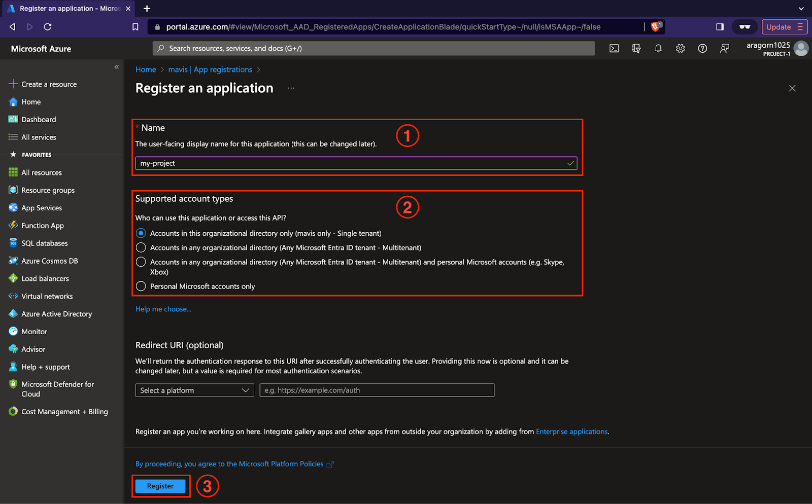Image resolution: width=812 pixels, height=504 pixels.
Task: Focus the Search resources, services, and docs box
Action: 374,48
